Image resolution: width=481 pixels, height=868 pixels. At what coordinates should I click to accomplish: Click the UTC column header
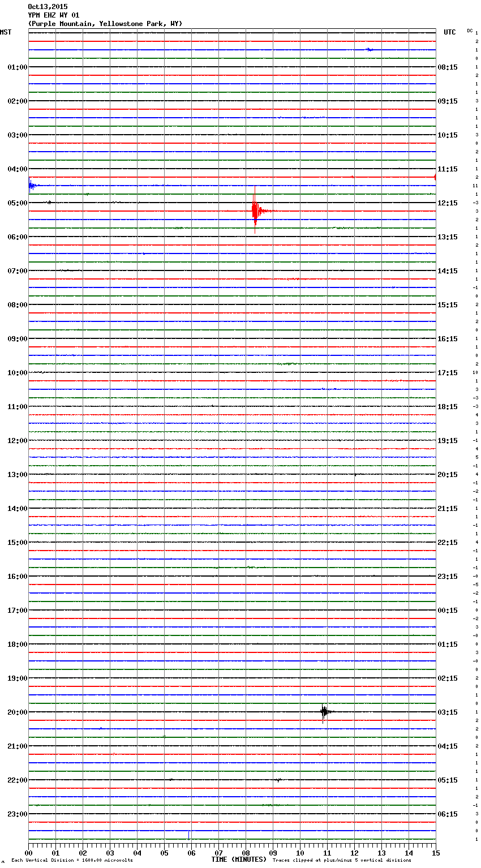(x=450, y=32)
